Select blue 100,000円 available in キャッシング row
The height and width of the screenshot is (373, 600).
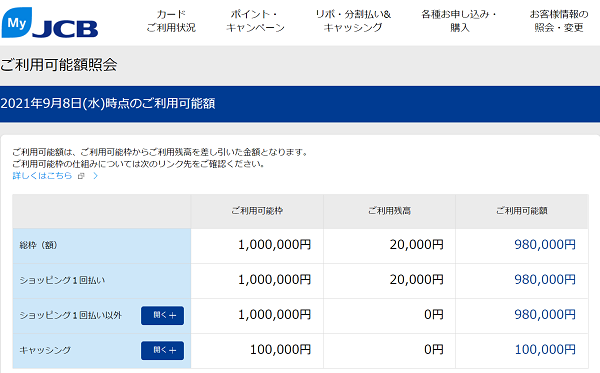(x=545, y=349)
